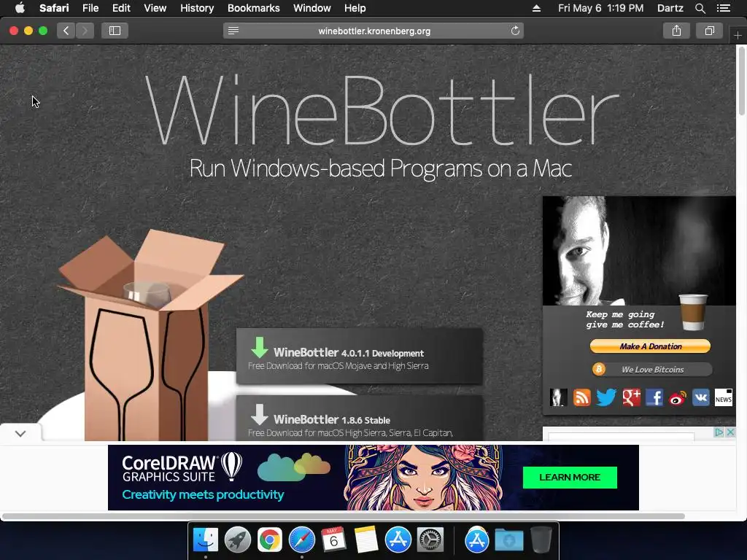This screenshot has width=747, height=560.
Task: Open Google Chrome from the Dock
Action: (x=270, y=540)
